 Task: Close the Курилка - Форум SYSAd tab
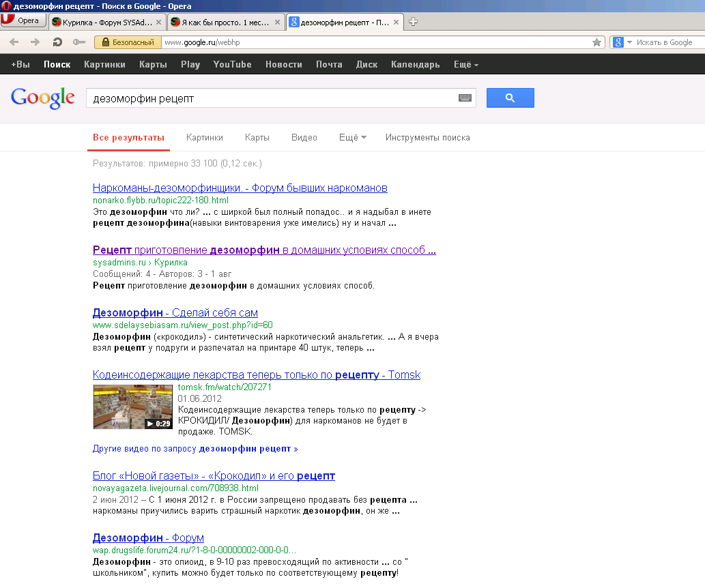click(159, 22)
